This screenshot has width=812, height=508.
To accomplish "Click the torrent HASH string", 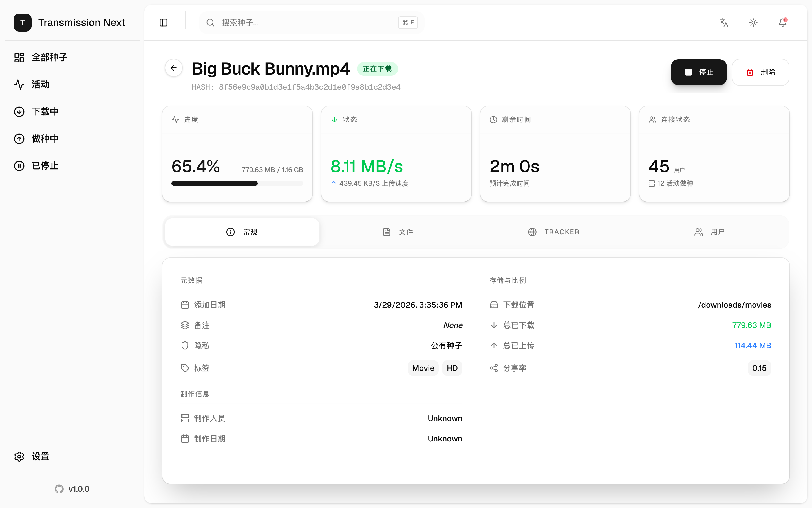I will [296, 87].
